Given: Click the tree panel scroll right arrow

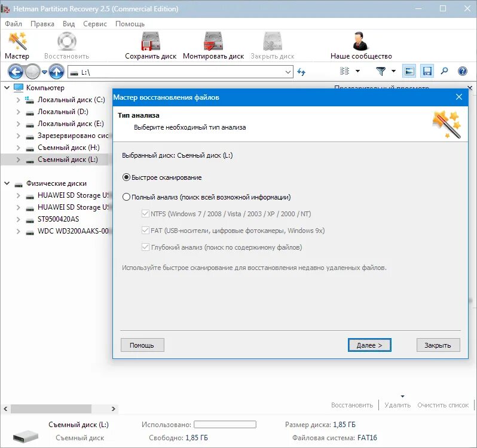Looking at the screenshot, I should [x=114, y=409].
